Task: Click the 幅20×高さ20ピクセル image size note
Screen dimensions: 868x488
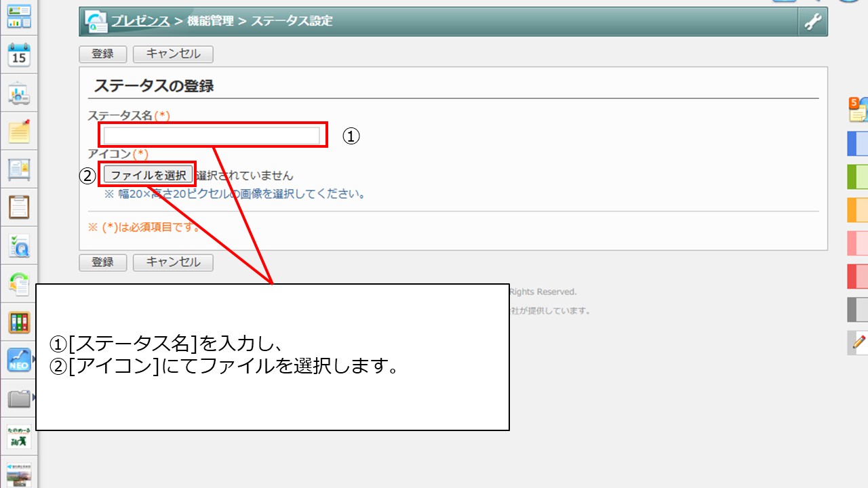Action: coord(235,194)
